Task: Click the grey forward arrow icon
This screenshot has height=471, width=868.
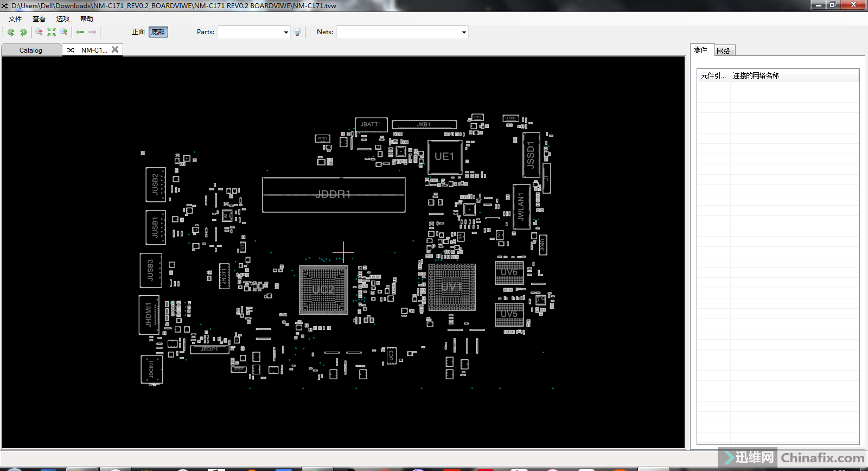Action: click(x=92, y=33)
